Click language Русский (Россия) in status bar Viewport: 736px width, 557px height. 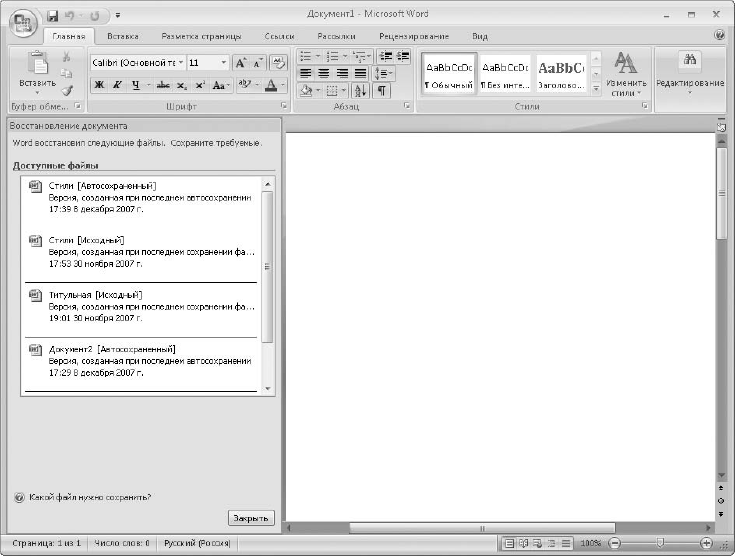197,543
